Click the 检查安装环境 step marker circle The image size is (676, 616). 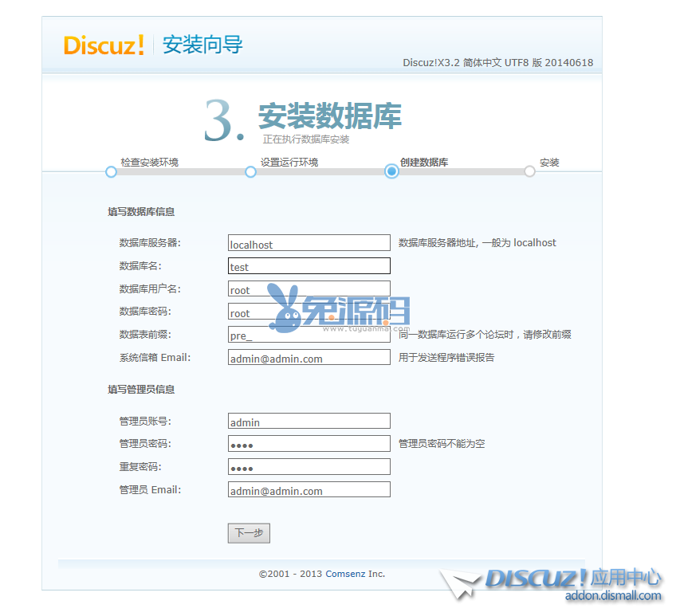[x=111, y=172]
